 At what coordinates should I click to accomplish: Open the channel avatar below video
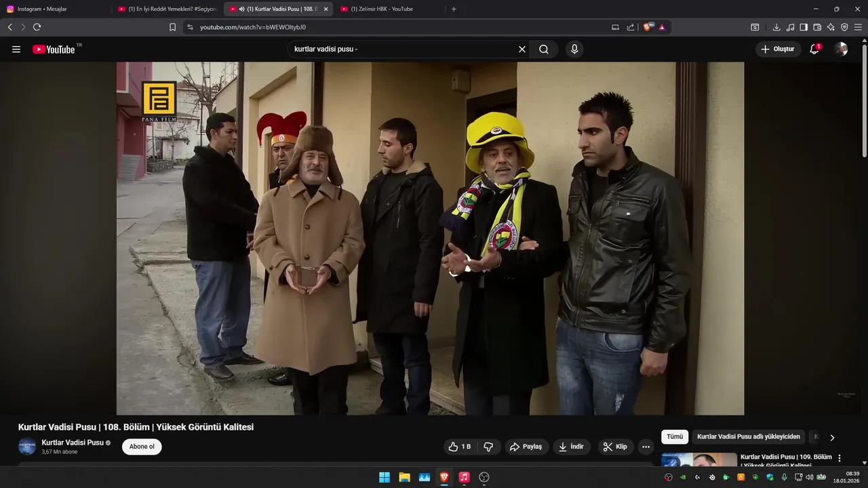(x=27, y=447)
